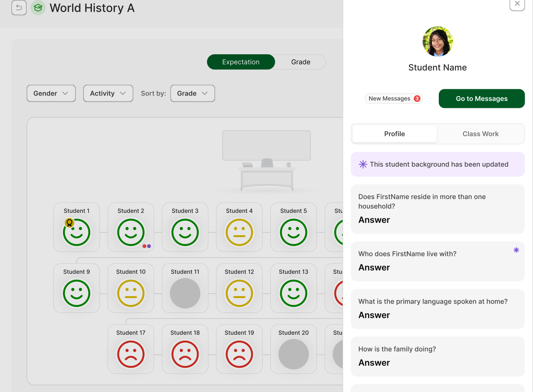The width and height of the screenshot is (533, 392).
Task: Click Student 19's red frowning face
Action: tap(239, 354)
